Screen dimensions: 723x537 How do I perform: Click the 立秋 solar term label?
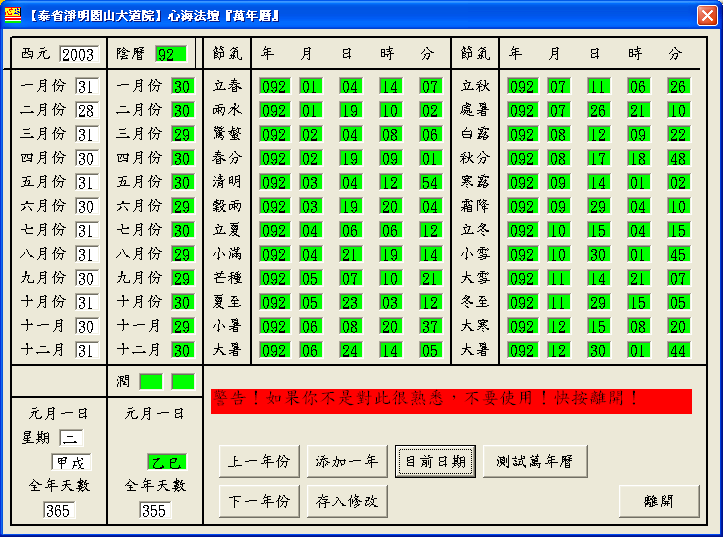tap(475, 86)
